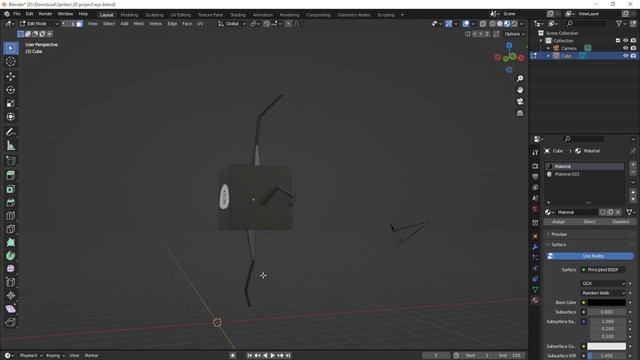640x360 pixels.
Task: Select the Poly Build tool
Action: coord(11,242)
